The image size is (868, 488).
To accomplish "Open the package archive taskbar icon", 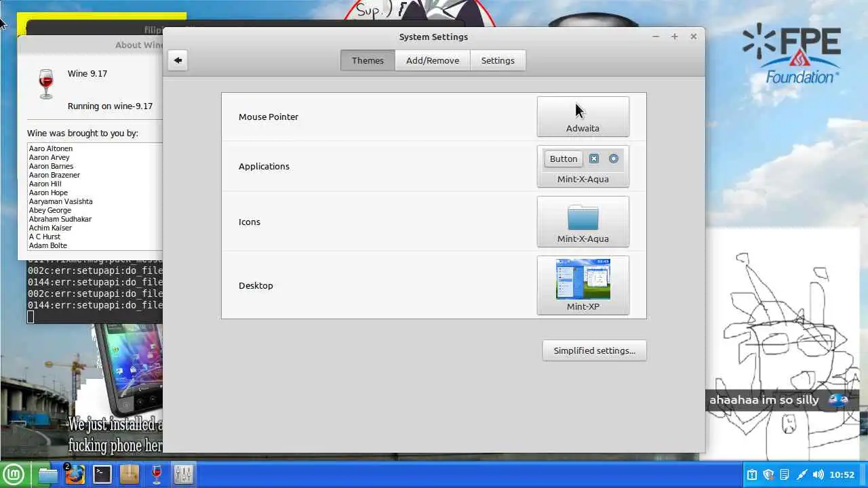I will click(x=129, y=474).
